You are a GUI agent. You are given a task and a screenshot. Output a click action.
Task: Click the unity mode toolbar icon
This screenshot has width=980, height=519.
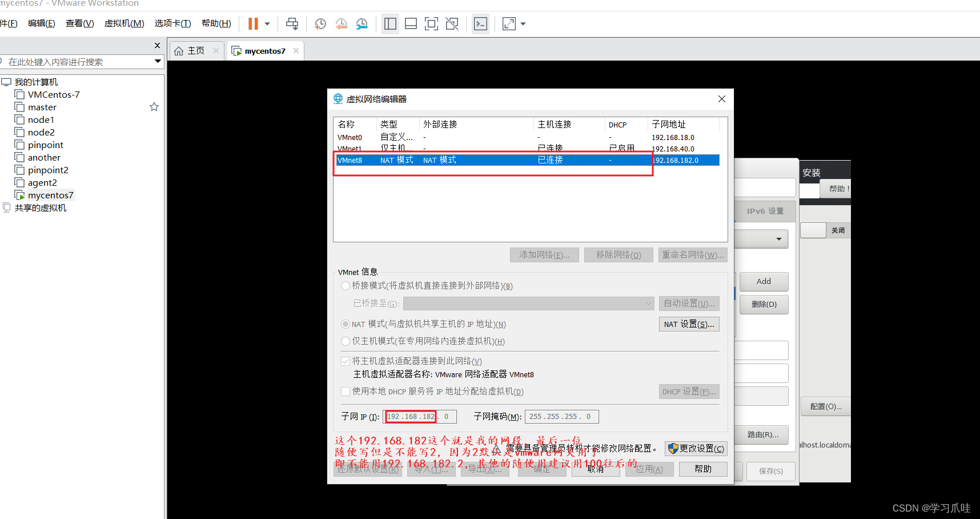(452, 23)
